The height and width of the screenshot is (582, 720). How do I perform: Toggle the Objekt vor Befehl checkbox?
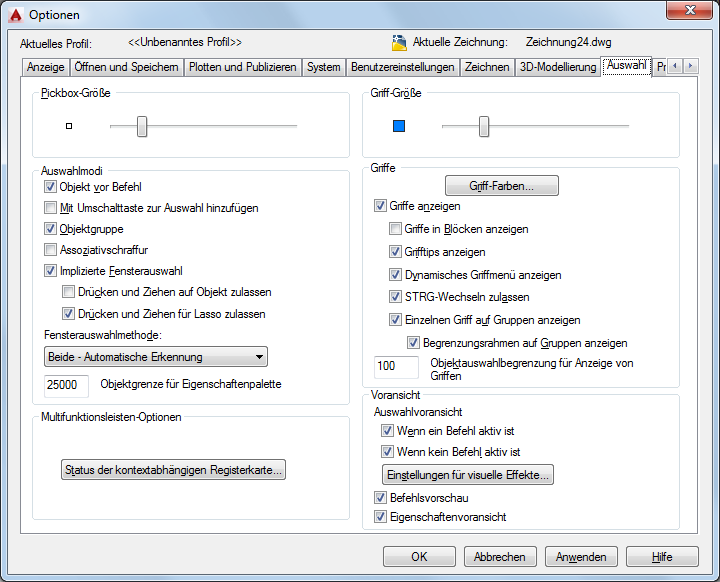click(51, 187)
